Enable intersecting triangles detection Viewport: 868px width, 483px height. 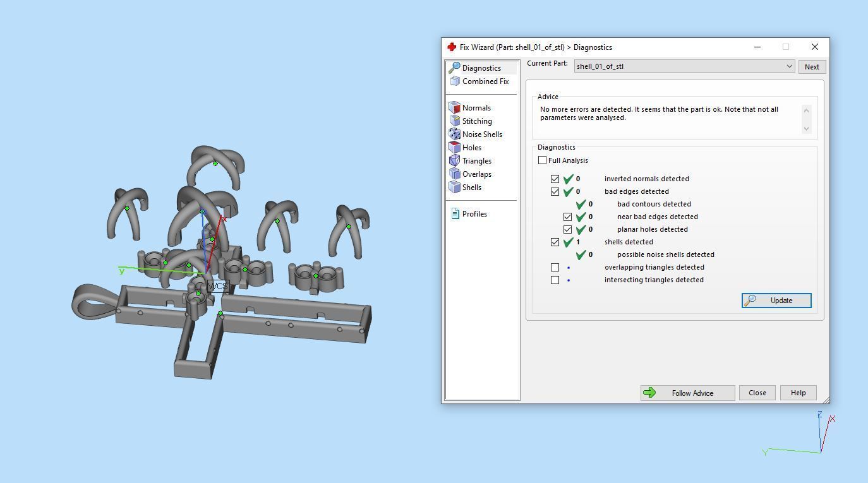pos(555,280)
